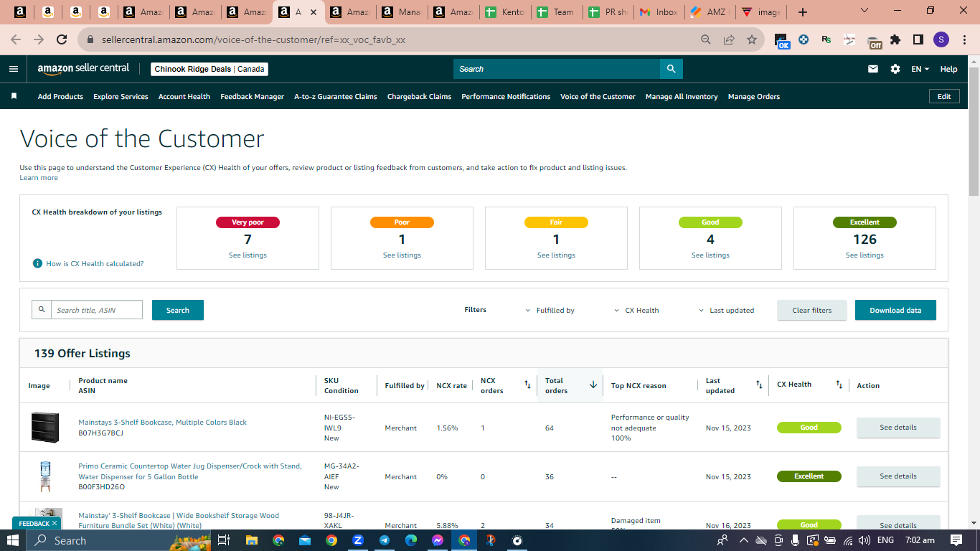Click the Search title, ASIN input field
This screenshot has width=980, height=551.
pyautogui.click(x=96, y=310)
